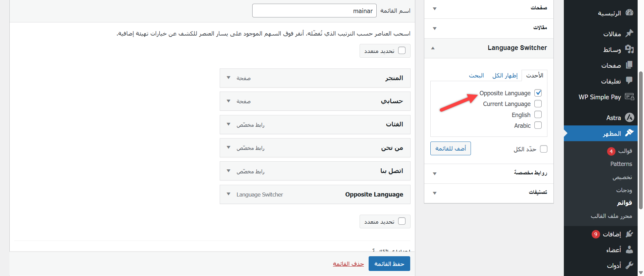
Task: Click the اسم القائمة input field
Action: [314, 11]
